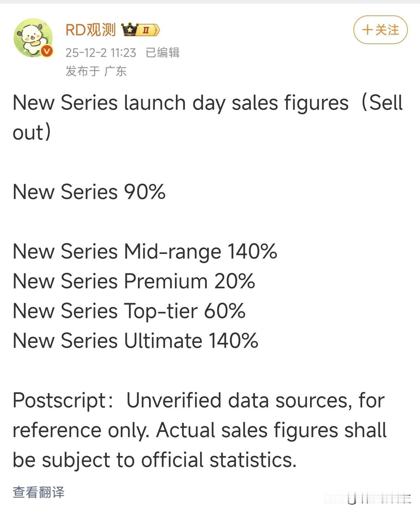The width and height of the screenshot is (420, 513).
Task: Click the 已编辑 edited label
Action: (162, 53)
